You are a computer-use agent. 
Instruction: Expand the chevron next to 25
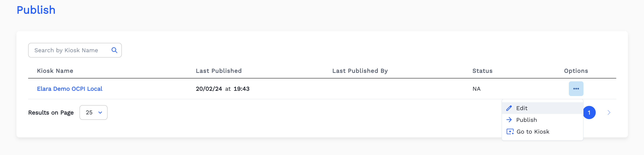pyautogui.click(x=100, y=113)
